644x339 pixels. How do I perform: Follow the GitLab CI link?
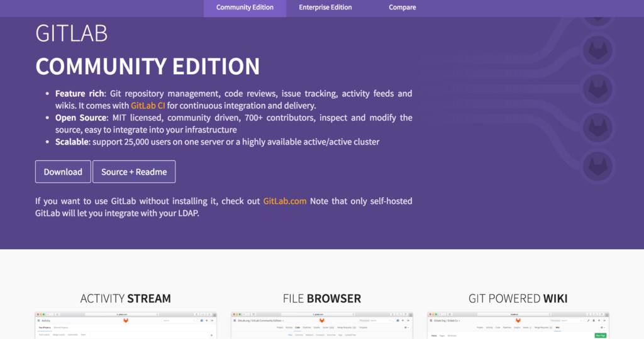[x=148, y=106]
